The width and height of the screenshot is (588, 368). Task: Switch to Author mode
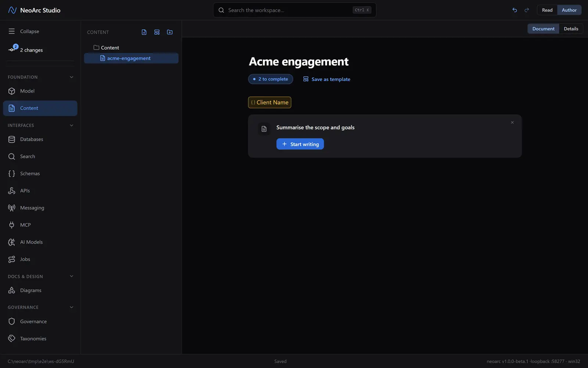569,10
